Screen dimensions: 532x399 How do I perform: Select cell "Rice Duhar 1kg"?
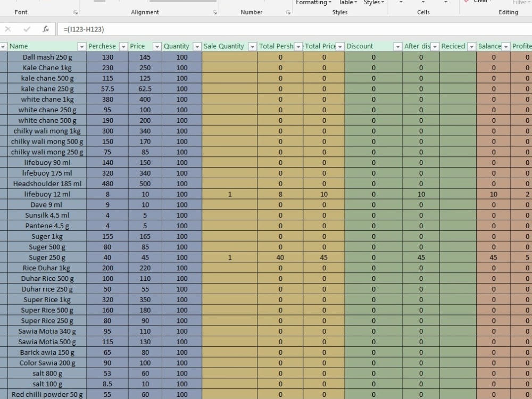(x=47, y=268)
